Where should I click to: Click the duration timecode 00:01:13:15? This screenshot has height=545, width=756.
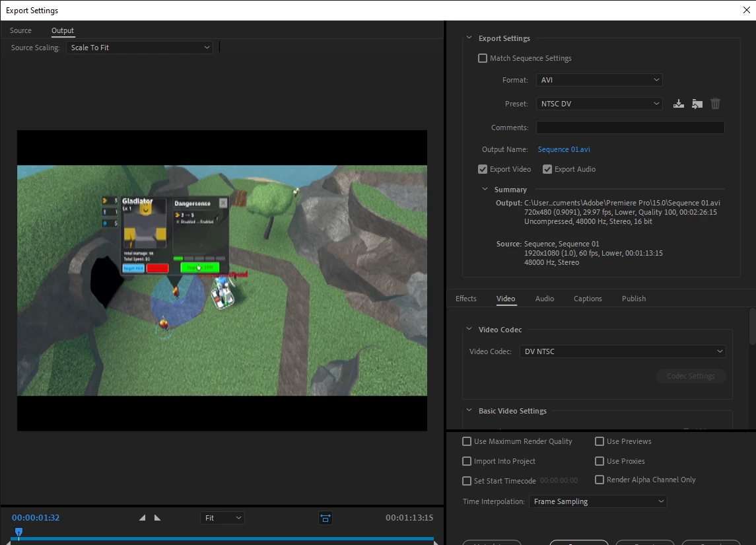click(409, 517)
